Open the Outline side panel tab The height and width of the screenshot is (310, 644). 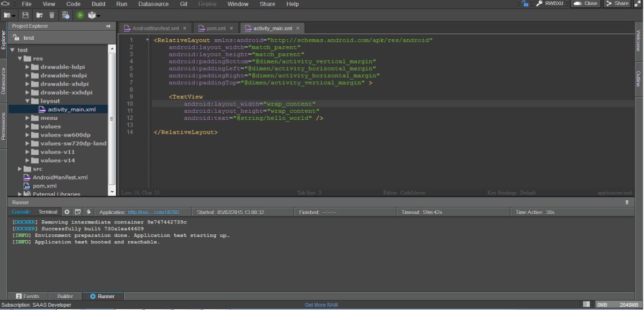[639, 79]
